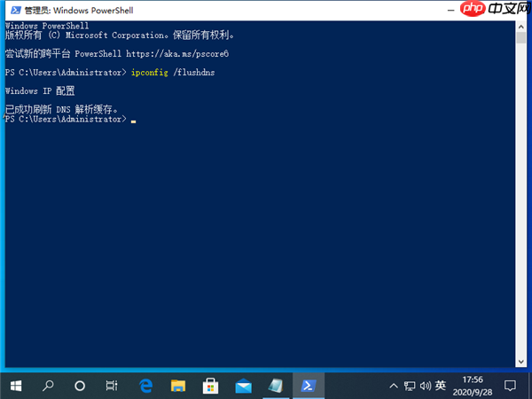Image resolution: width=532 pixels, height=399 pixels.
Task: Open the Action Center notifications icon
Action: (510, 386)
